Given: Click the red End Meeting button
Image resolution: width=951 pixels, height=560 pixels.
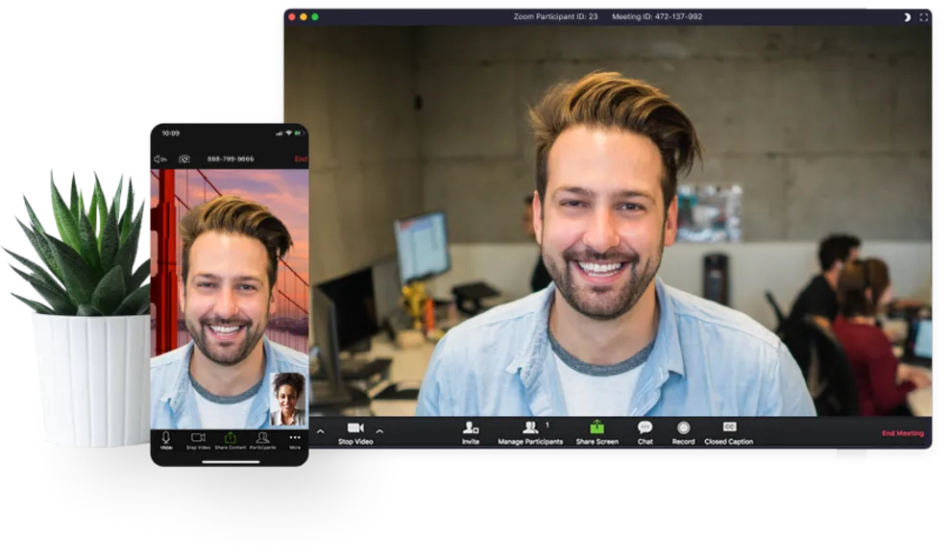Looking at the screenshot, I should [902, 433].
